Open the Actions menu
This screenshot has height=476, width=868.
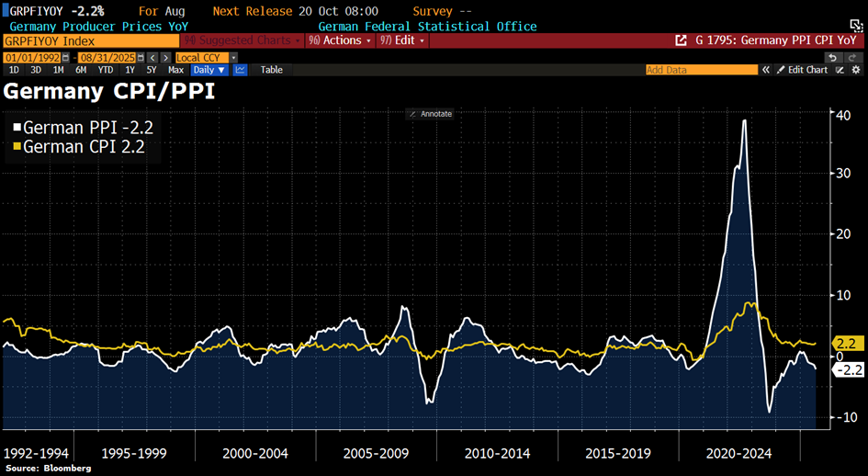(x=340, y=40)
